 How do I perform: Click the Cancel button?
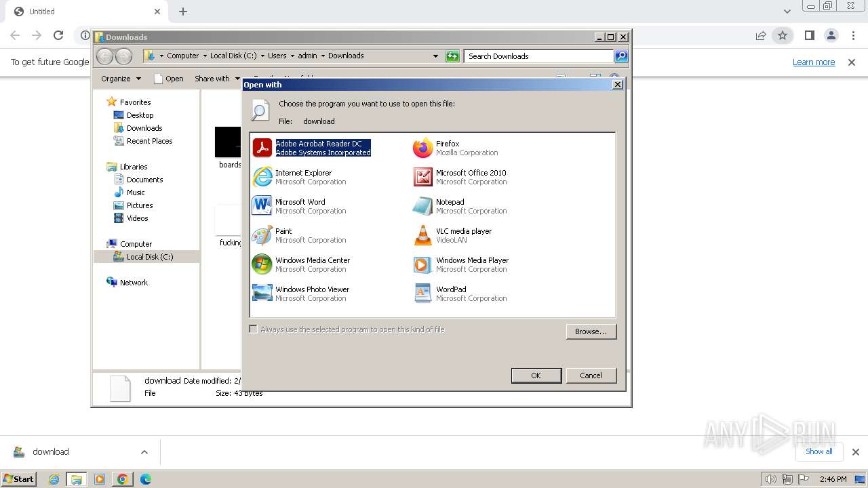[591, 375]
